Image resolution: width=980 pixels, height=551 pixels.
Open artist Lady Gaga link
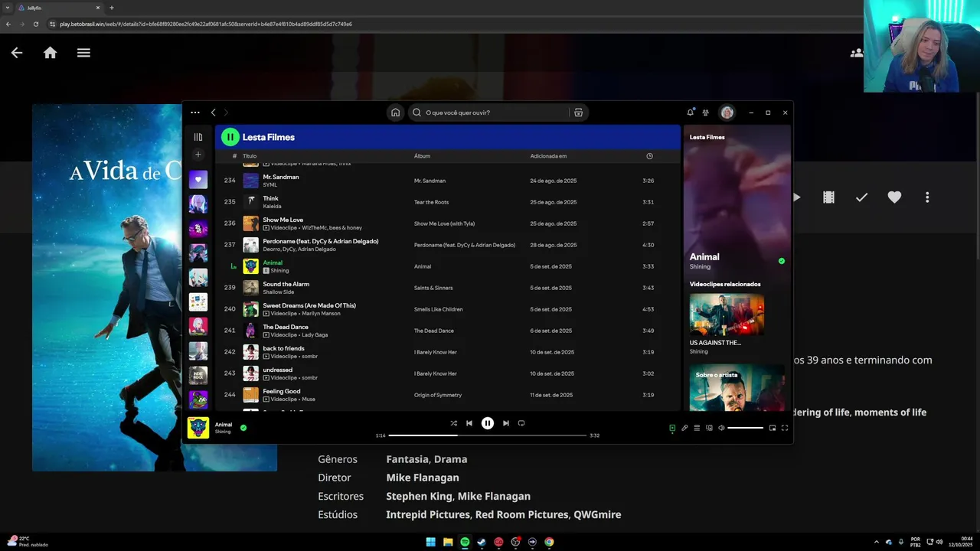pos(315,335)
